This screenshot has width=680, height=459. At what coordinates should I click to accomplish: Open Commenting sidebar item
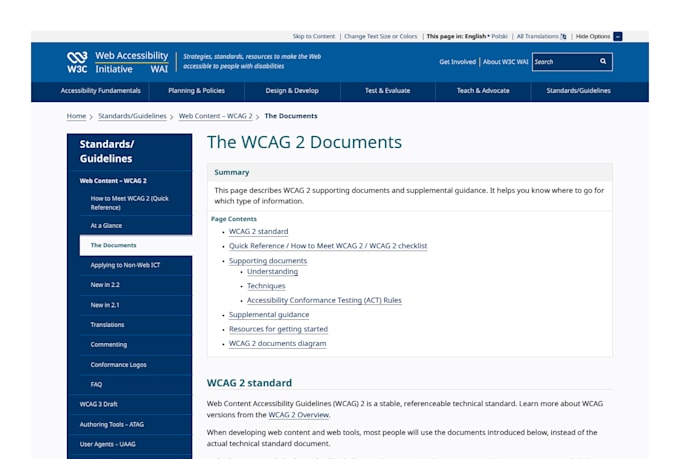point(108,344)
